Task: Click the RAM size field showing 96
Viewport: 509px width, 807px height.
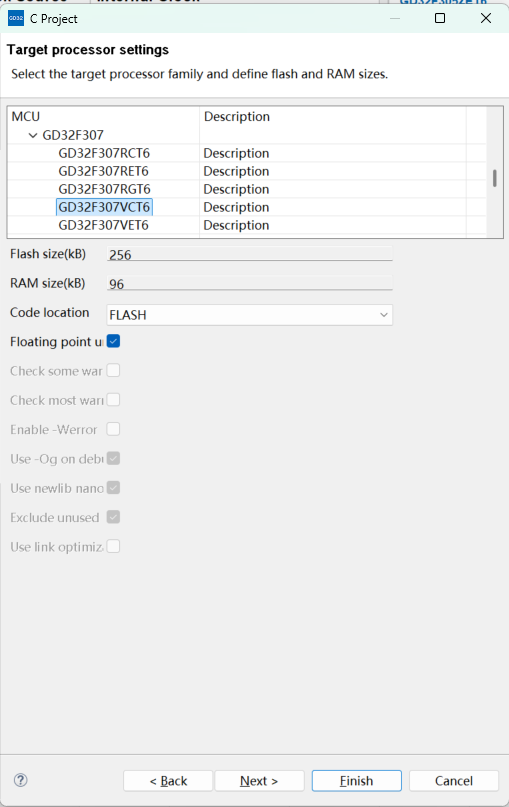Action: (x=250, y=284)
